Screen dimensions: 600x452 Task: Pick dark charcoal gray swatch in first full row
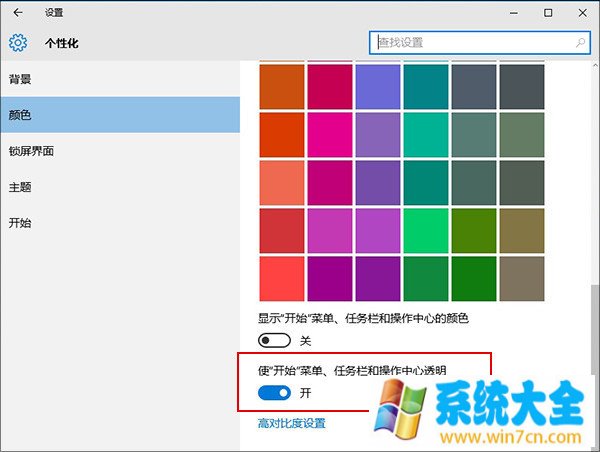pyautogui.click(x=522, y=87)
